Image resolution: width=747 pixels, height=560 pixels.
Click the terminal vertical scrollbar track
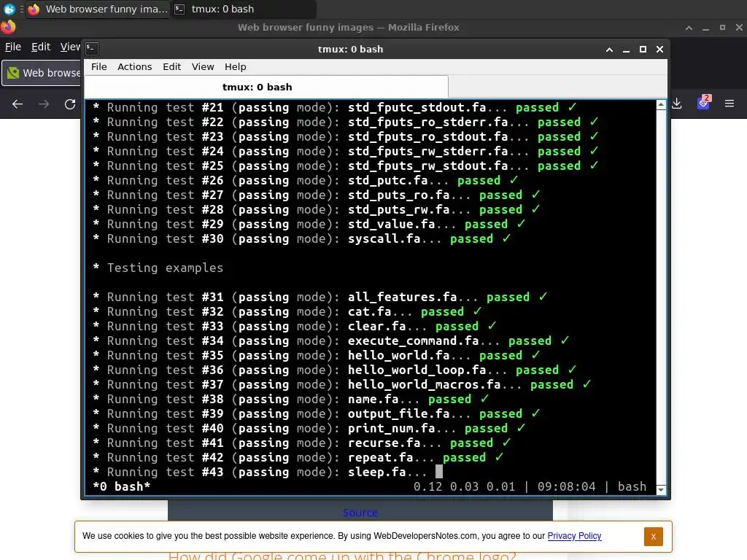661,297
